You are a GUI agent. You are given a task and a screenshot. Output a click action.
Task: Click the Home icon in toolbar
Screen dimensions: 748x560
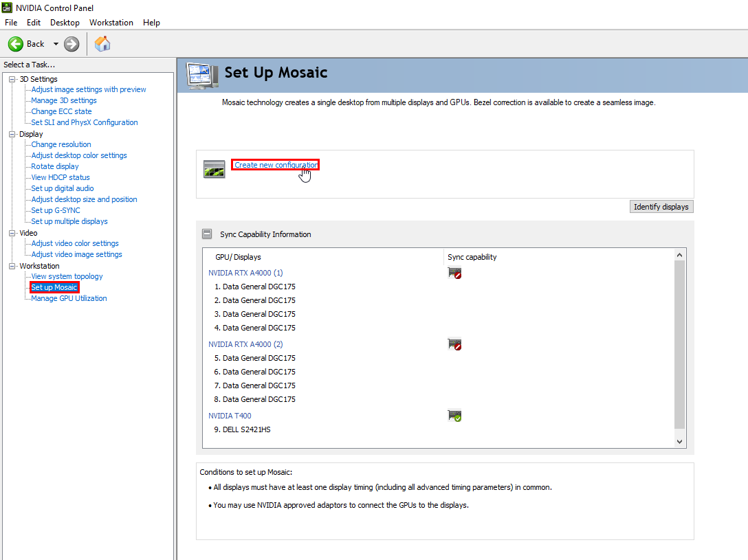coord(102,44)
